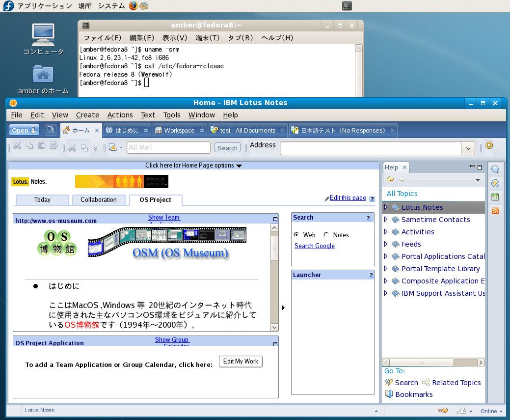Viewport: 510px width, 420px height.
Task: Expand the Sametime Contacts help topic
Action: [x=386, y=220]
